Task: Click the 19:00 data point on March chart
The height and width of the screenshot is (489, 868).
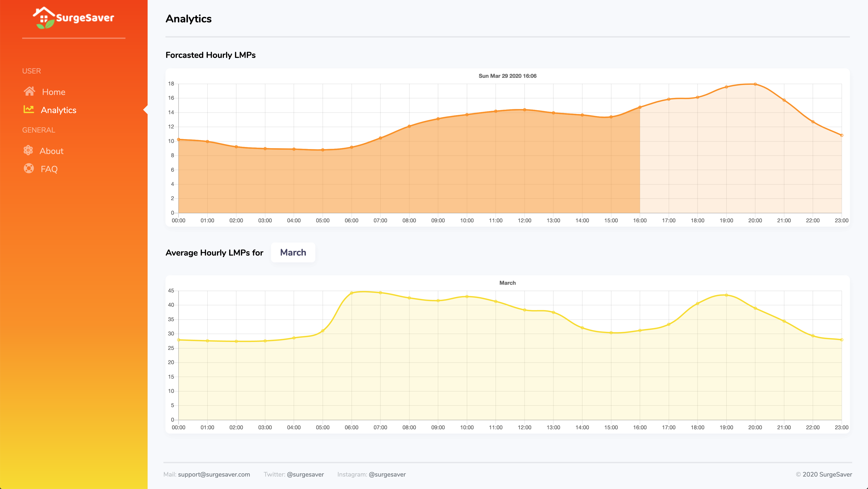Action: pyautogui.click(x=726, y=295)
